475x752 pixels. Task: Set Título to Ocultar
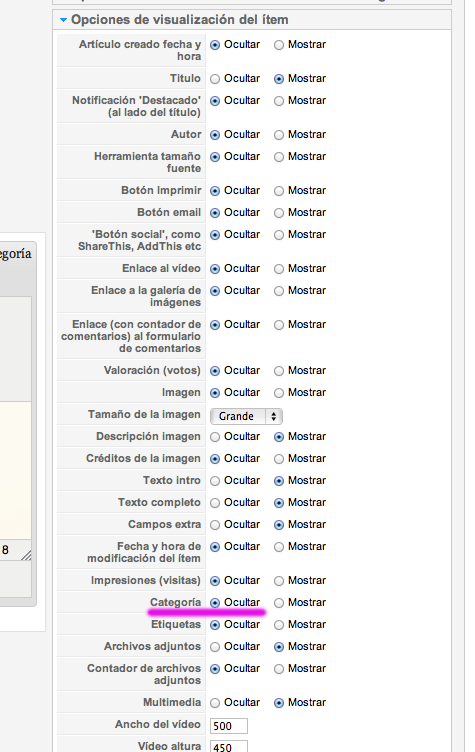215,79
